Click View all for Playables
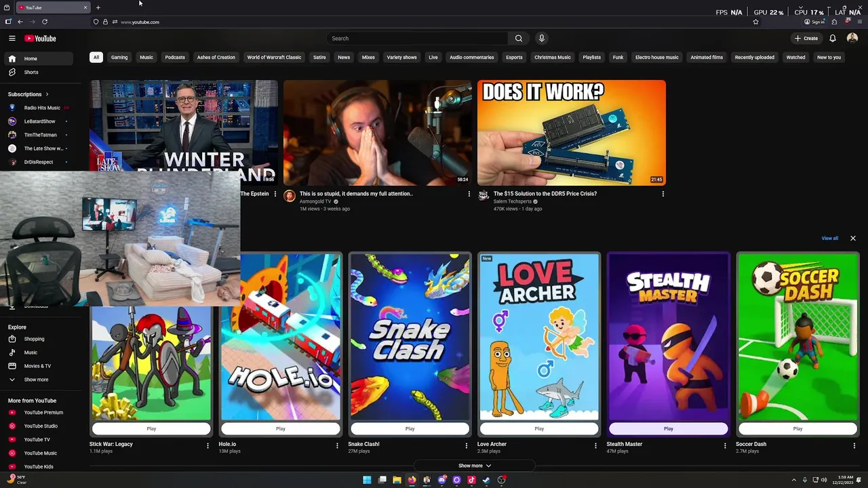Viewport: 868px width, 488px height. tap(829, 239)
